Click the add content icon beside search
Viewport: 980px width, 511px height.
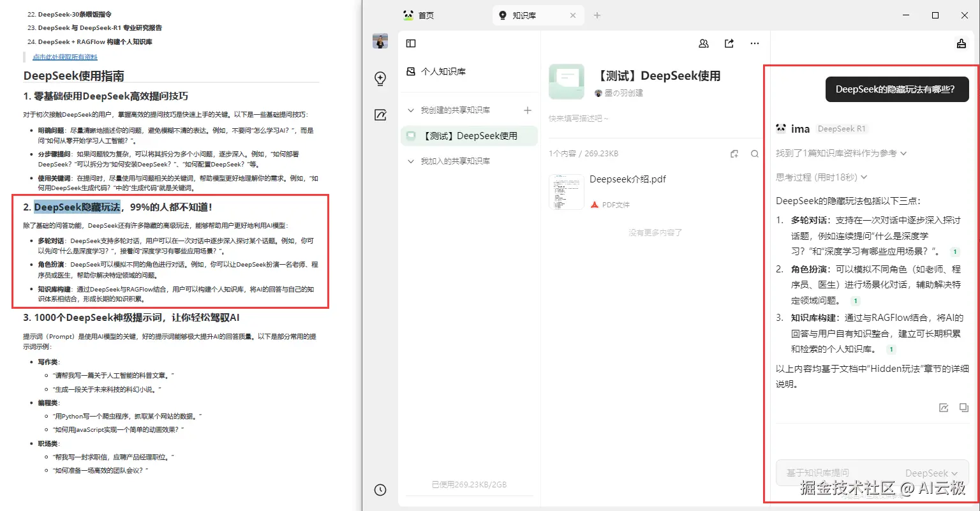click(734, 154)
